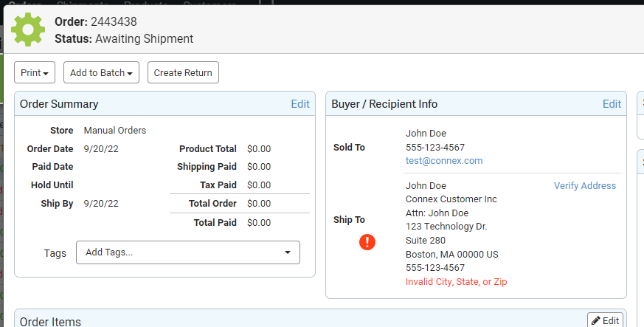Click the Suite 280 address line
The width and height of the screenshot is (644, 327).
[426, 241]
